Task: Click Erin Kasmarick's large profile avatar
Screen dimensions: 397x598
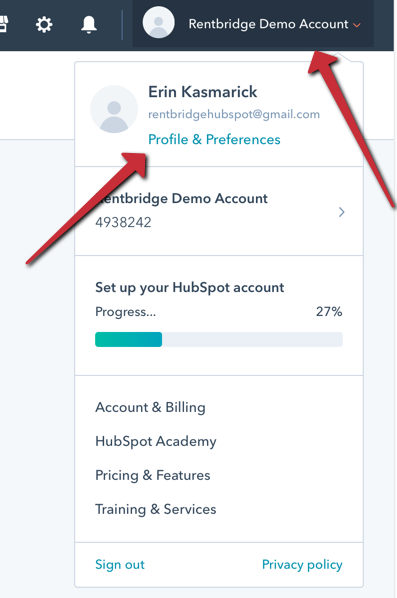Action: (x=114, y=109)
